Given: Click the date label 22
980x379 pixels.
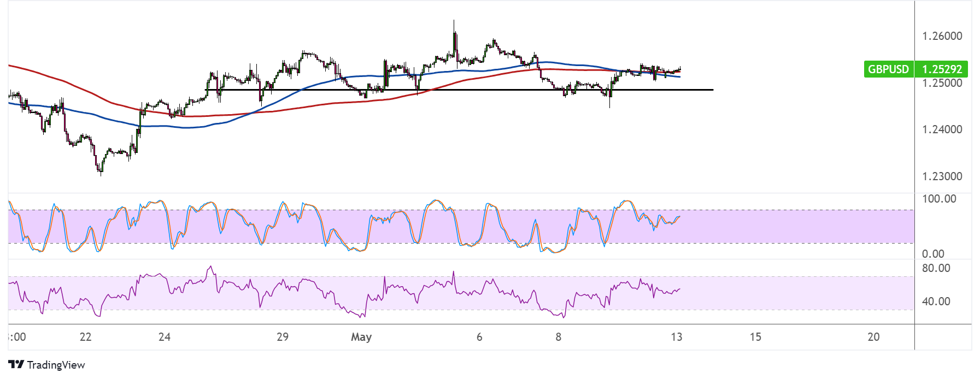Looking at the screenshot, I should coord(85,337).
